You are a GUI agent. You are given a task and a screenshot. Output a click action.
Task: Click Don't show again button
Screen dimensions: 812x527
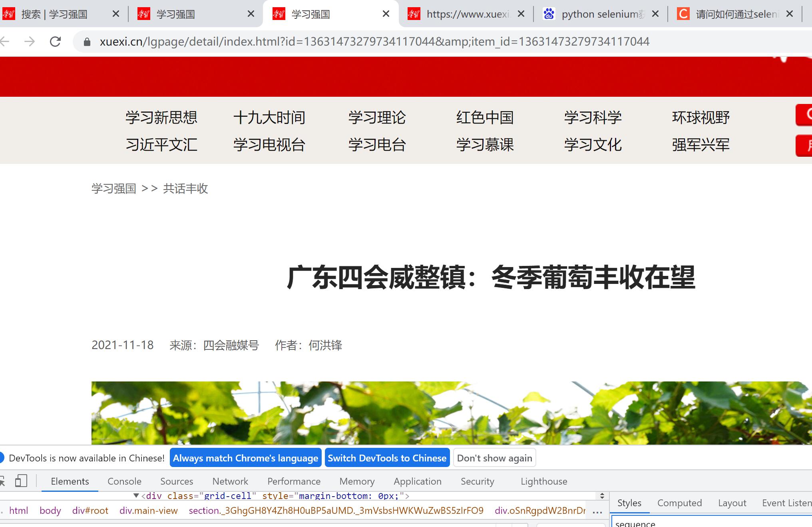(494, 458)
